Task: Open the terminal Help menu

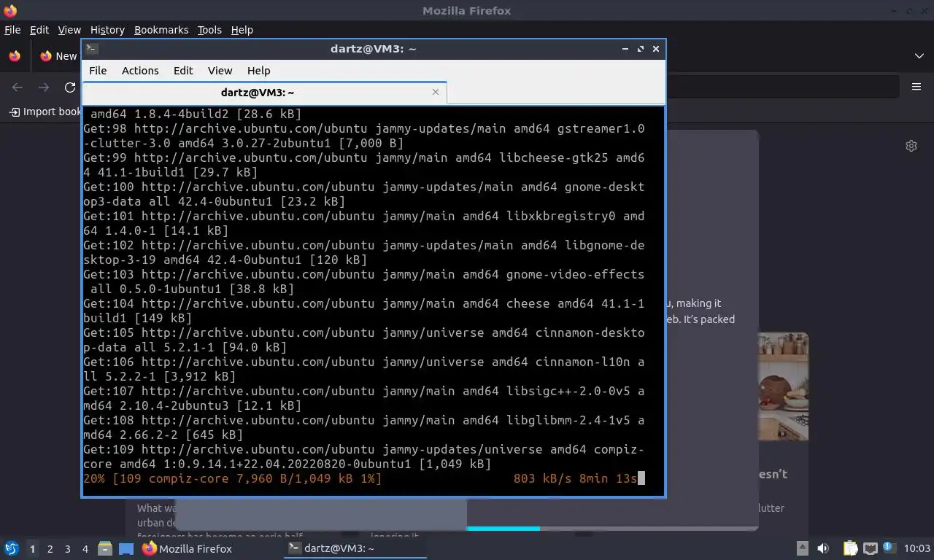Action: click(x=258, y=71)
